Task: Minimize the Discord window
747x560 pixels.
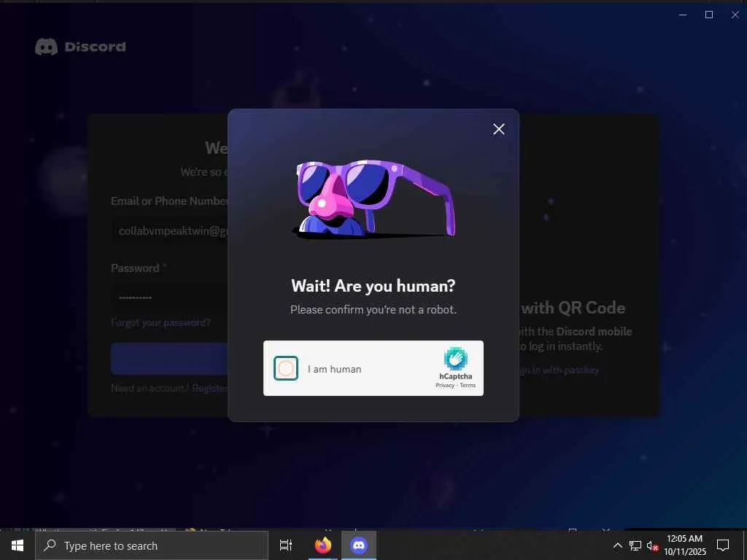Action: coord(683,15)
